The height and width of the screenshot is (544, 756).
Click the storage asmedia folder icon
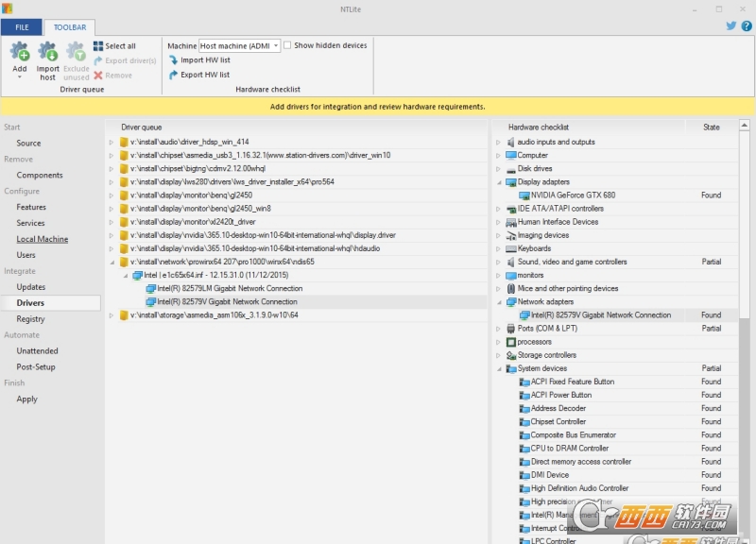pyautogui.click(x=124, y=315)
